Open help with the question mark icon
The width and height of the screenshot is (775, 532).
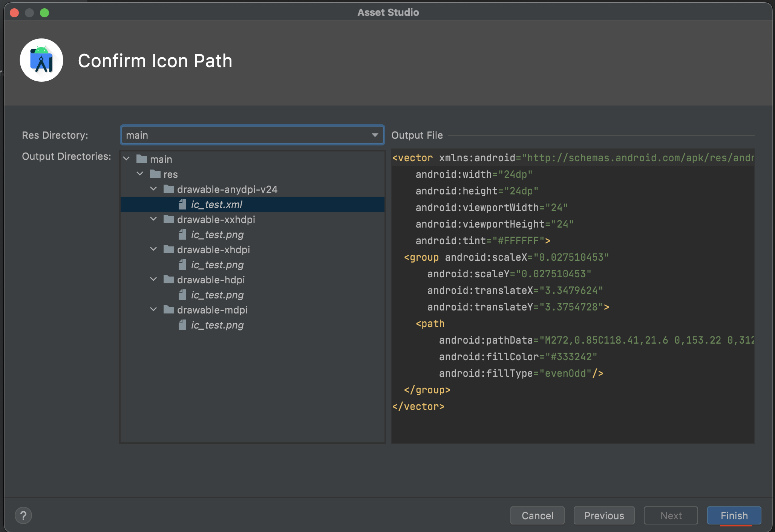coord(23,515)
